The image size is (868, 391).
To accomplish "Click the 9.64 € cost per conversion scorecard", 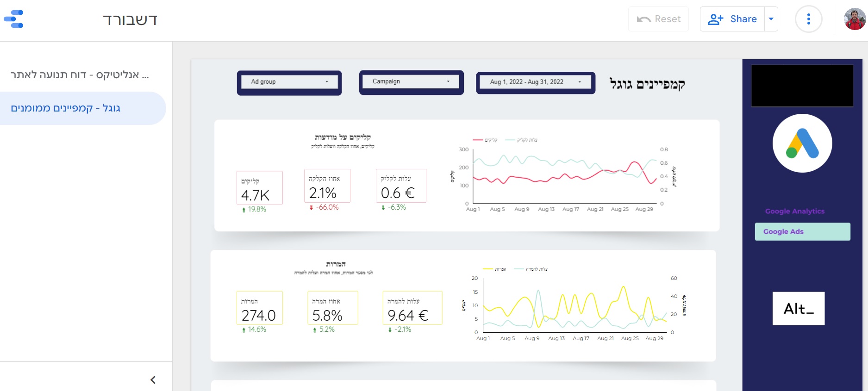I will coord(412,309).
